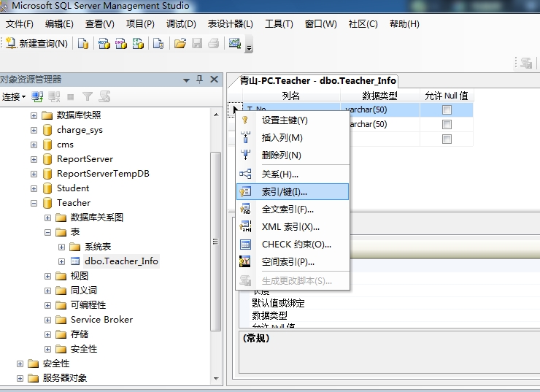Choose XML 索引(X)... from context menu
This screenshot has width=540, height=392.
[x=293, y=226]
